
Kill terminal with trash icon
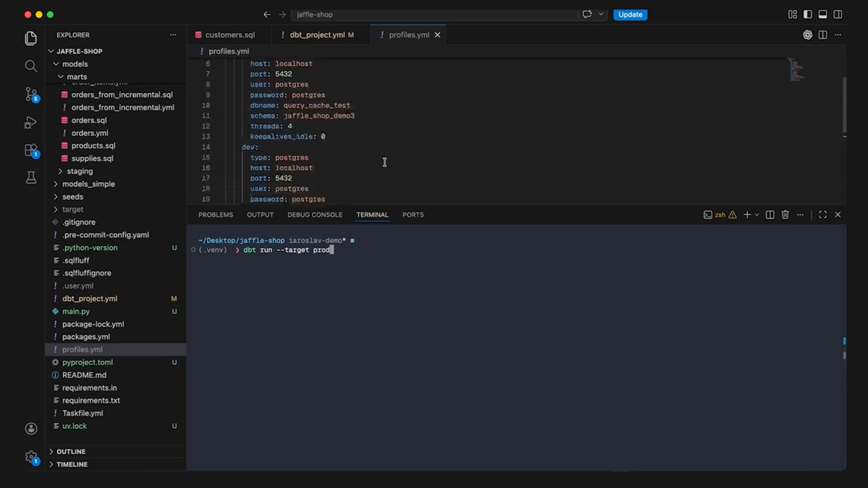pos(785,215)
